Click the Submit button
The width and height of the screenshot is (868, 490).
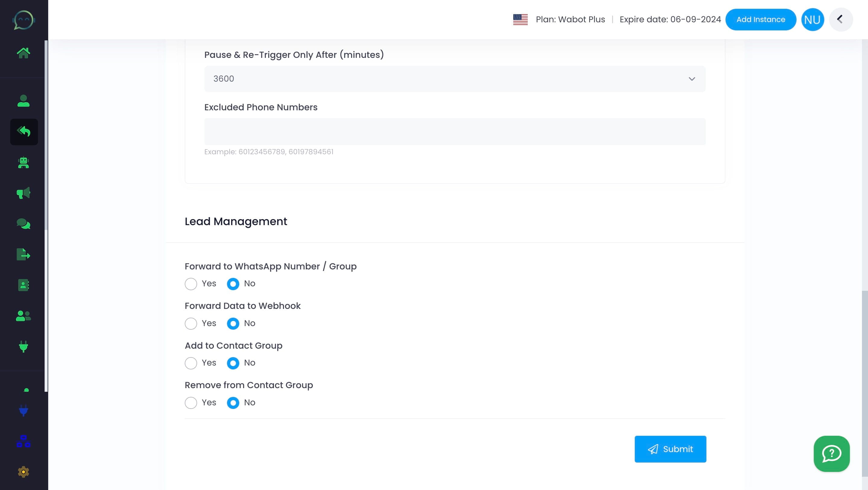670,449
